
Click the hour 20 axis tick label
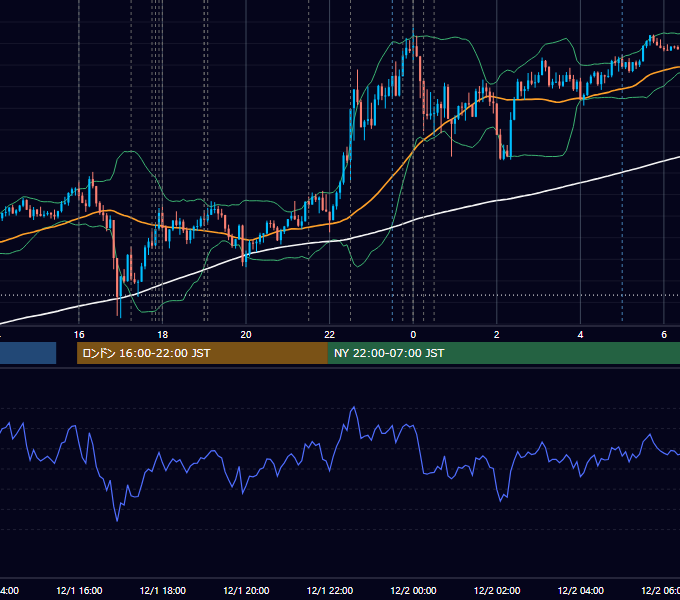tap(246, 335)
